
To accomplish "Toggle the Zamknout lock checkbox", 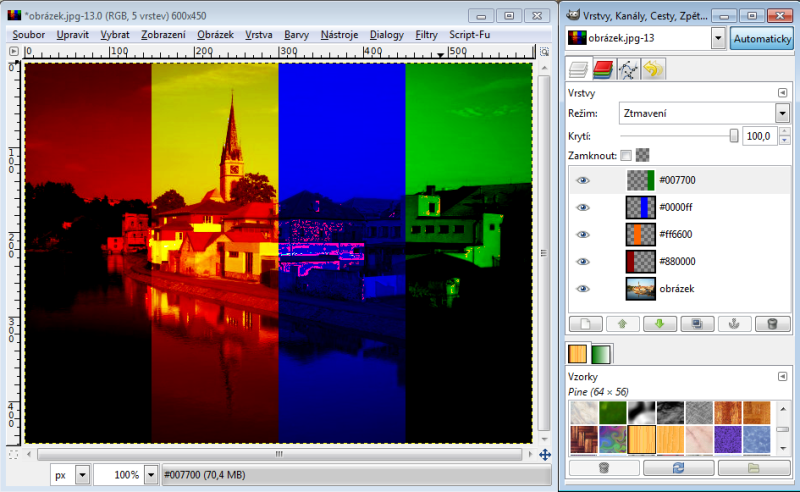I will [x=626, y=155].
